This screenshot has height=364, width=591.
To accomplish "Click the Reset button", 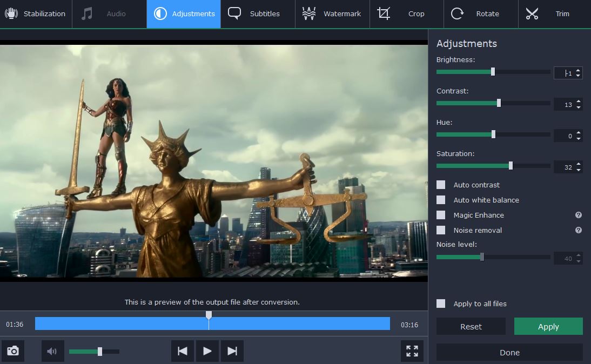I will [x=471, y=326].
